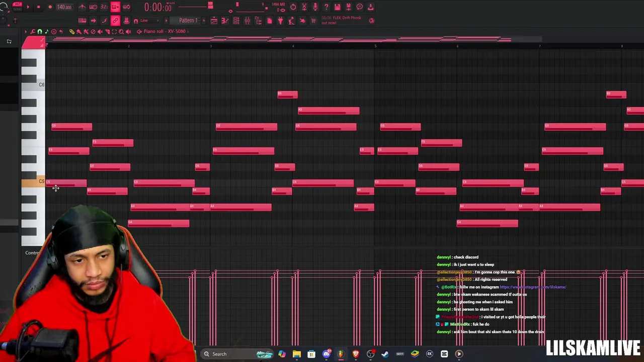Screen dimensions: 644x362
Task: Click the 140.000 tempo field
Action: [x=64, y=7]
